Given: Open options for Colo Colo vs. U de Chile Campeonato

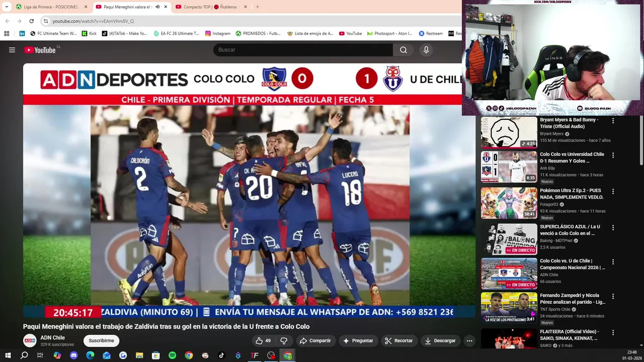Looking at the screenshot, I should pyautogui.click(x=613, y=262).
